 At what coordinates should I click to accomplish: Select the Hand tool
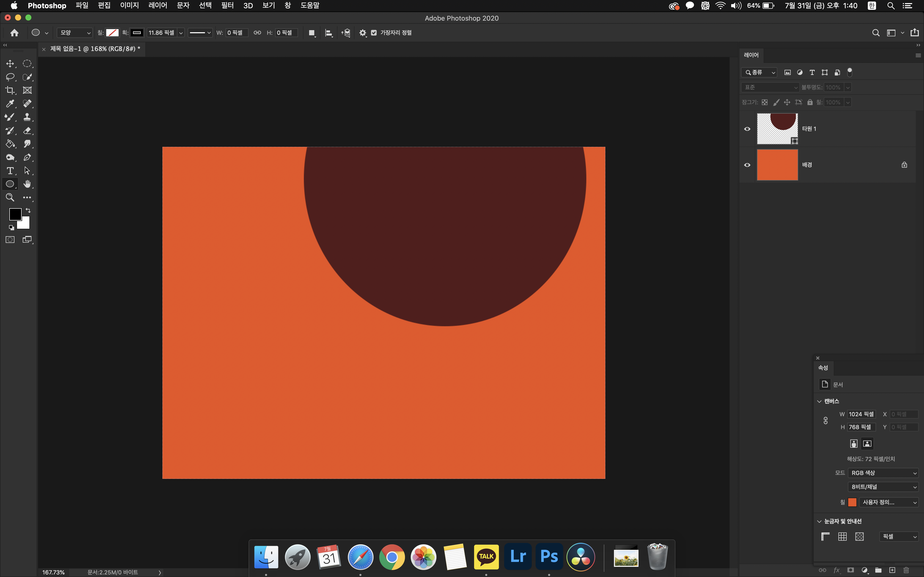click(x=27, y=184)
